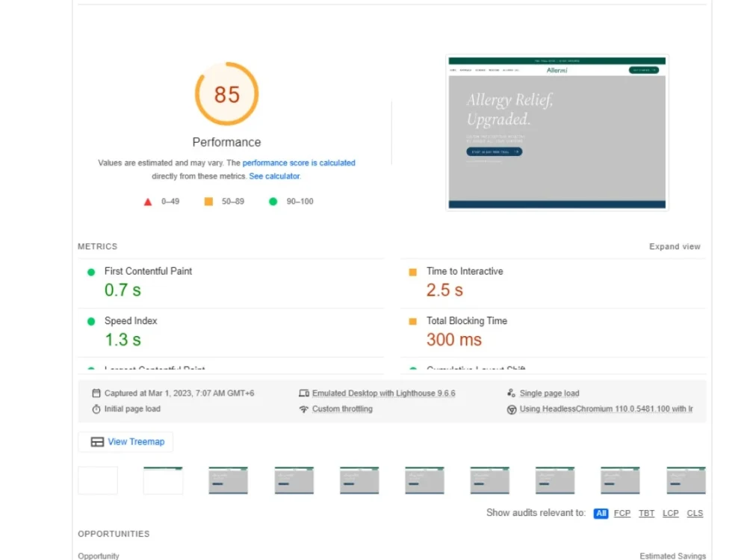Click the OPPORTUNITIES section heading

coord(114,534)
